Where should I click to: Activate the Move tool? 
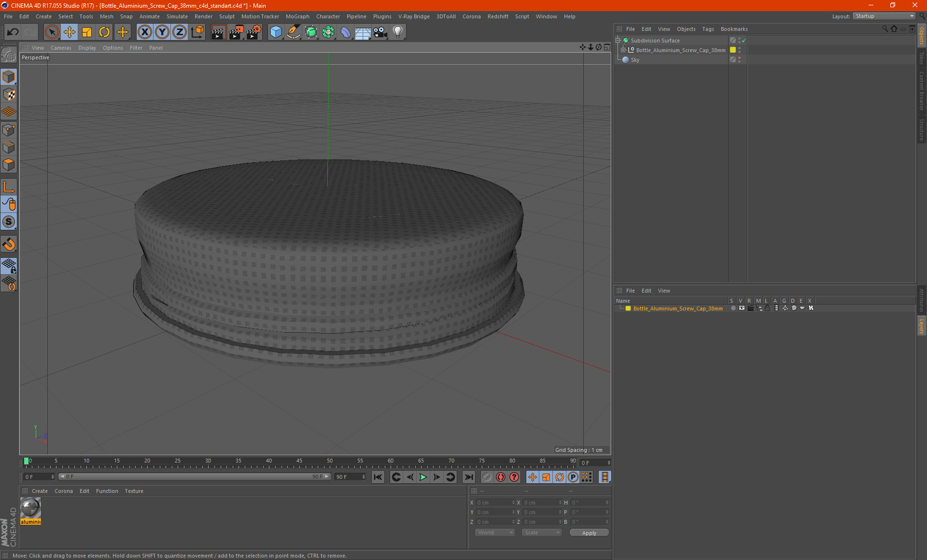pyautogui.click(x=70, y=32)
